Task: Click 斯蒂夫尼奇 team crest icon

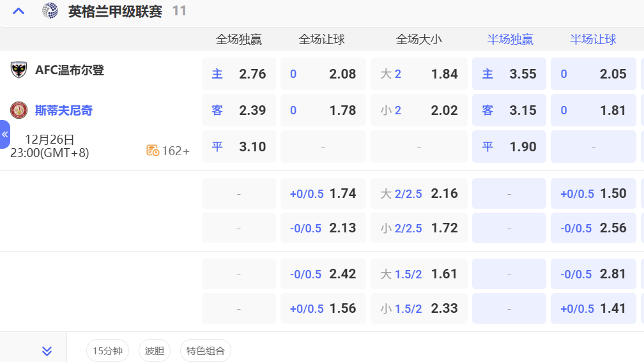Action: (19, 110)
